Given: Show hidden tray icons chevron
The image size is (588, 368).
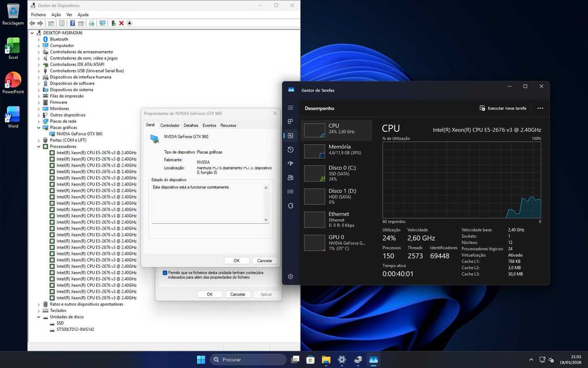Looking at the screenshot, I should point(531,360).
